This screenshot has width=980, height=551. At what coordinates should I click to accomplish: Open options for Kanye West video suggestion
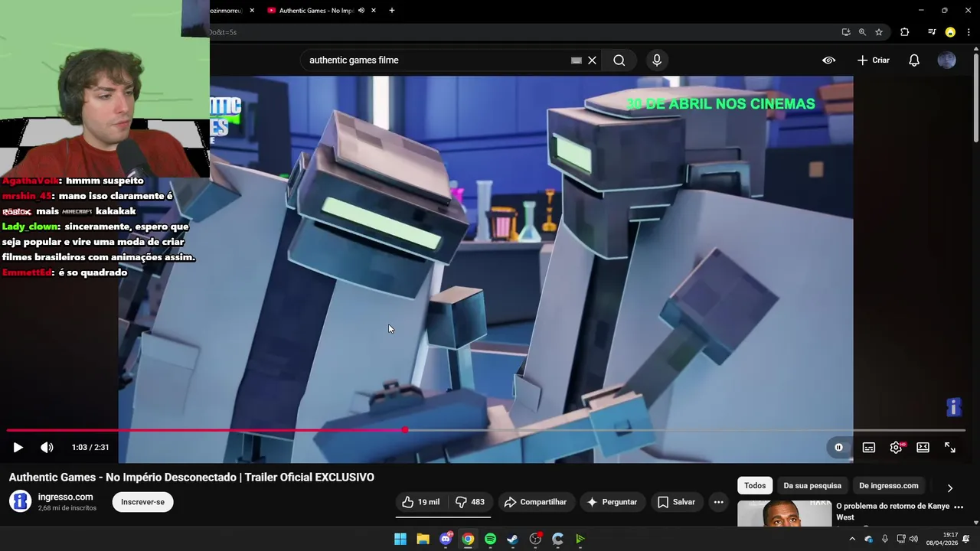click(x=959, y=507)
